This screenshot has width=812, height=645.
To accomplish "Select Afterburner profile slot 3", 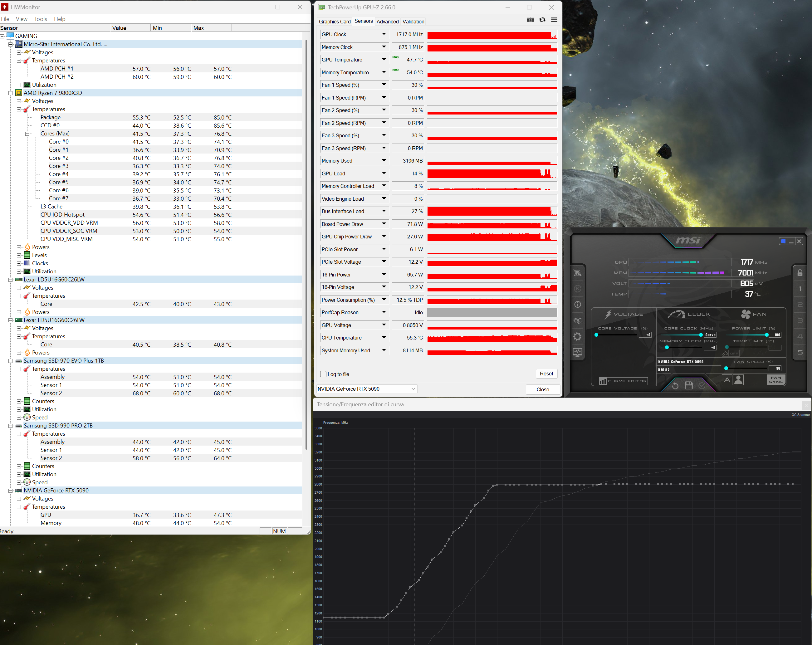I will [x=800, y=320].
